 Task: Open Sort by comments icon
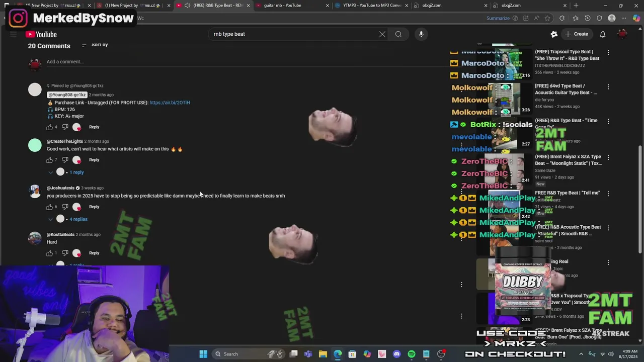(84, 45)
